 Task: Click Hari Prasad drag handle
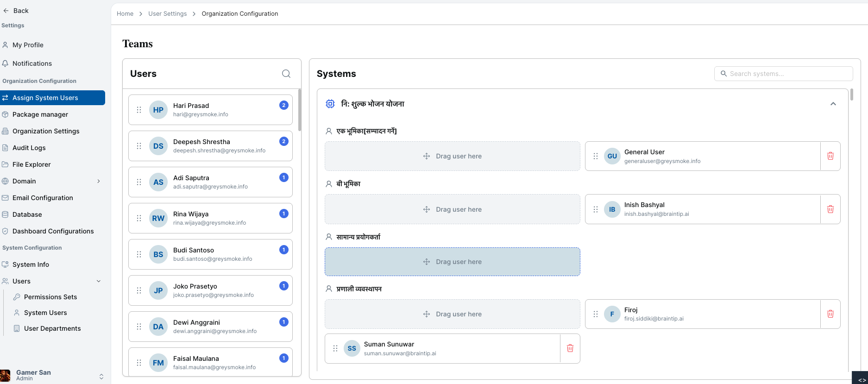point(139,110)
